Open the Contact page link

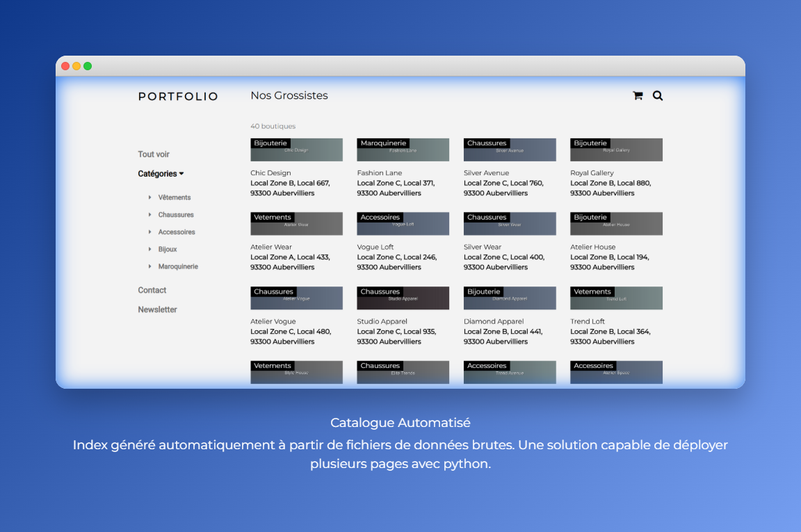[x=152, y=290]
